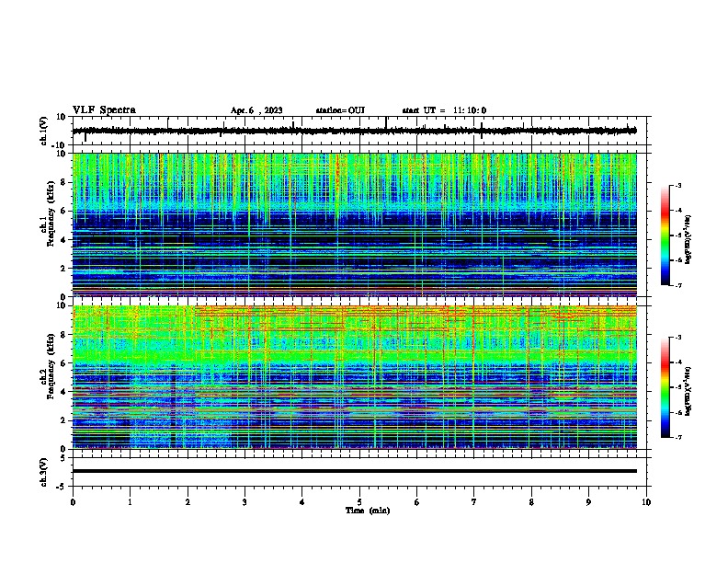Click time axis tick label "3"
The height and width of the screenshot is (563, 728).
click(245, 502)
